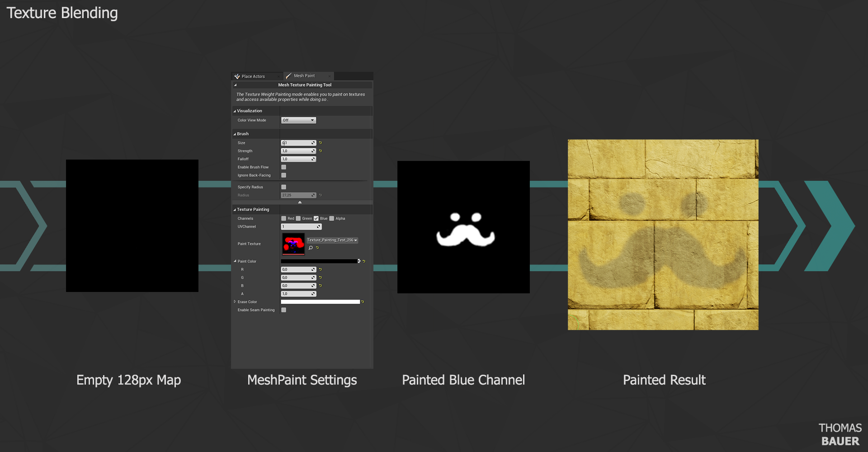This screenshot has width=868, height=452.
Task: Click the arrow icon beside Paint Color bar
Action: [359, 261]
